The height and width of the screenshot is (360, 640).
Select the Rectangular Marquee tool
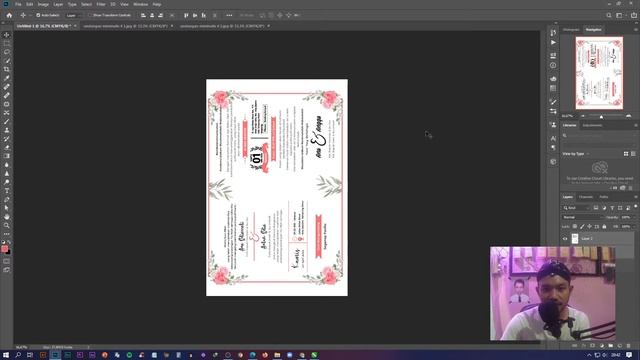[x=7, y=43]
